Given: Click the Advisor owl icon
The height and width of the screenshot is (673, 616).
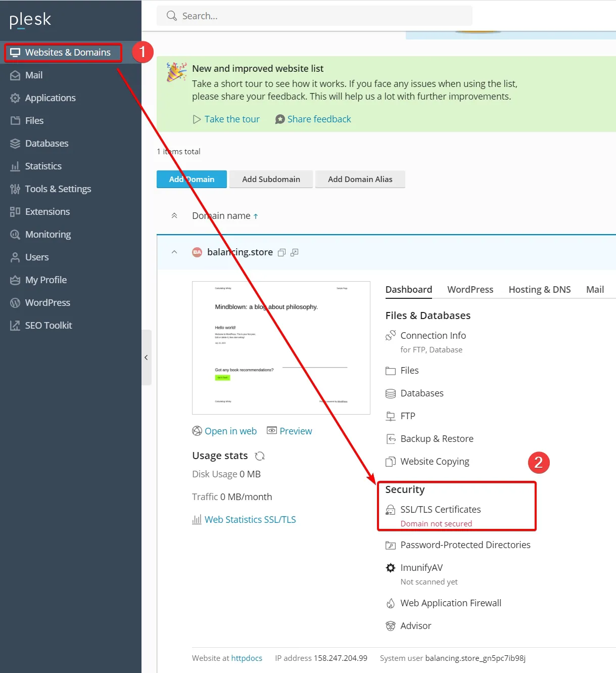Looking at the screenshot, I should click(391, 626).
